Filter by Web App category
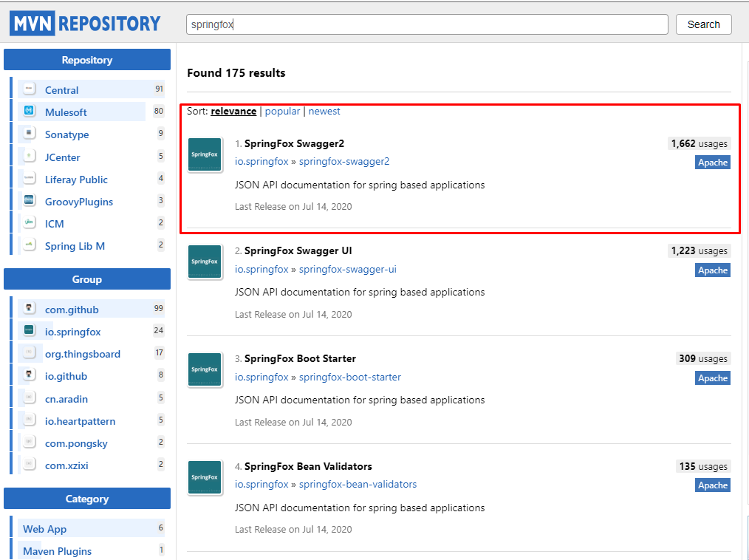 coord(45,529)
